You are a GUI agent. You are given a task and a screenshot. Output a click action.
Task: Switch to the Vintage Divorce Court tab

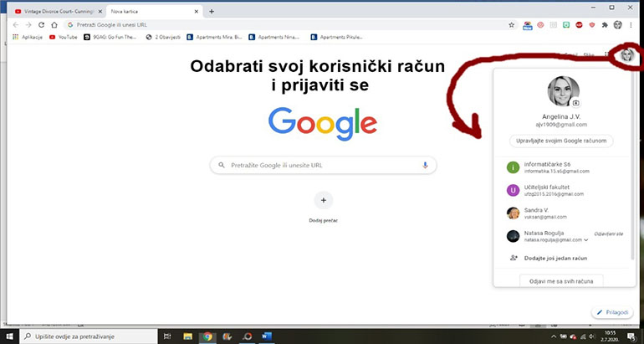[50, 11]
